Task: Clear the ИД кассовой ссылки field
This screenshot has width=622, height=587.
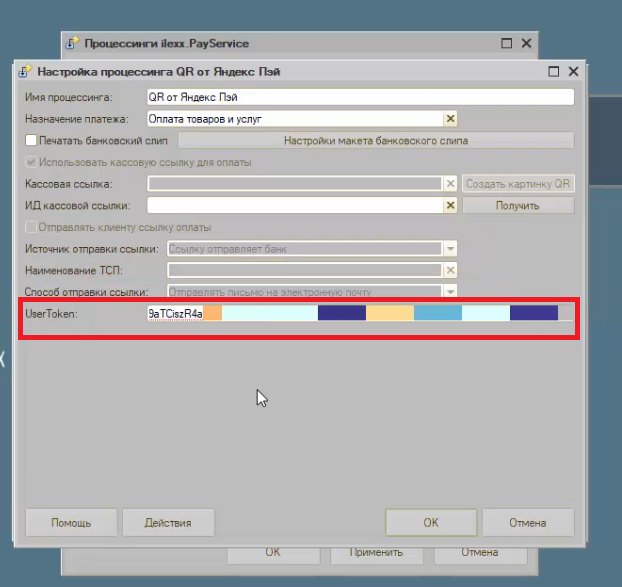Action: (x=450, y=205)
